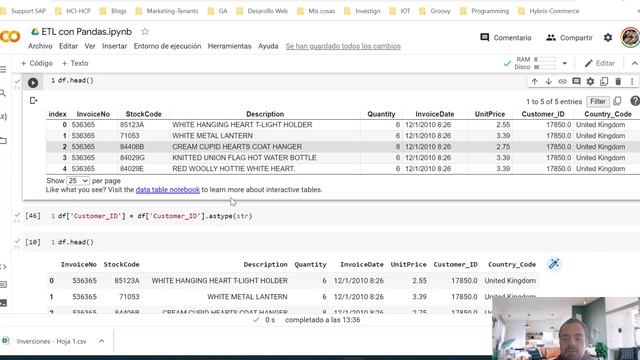The image size is (640, 360).
Task: Click 'Se han guardado todos los cambios' link
Action: coord(343,46)
